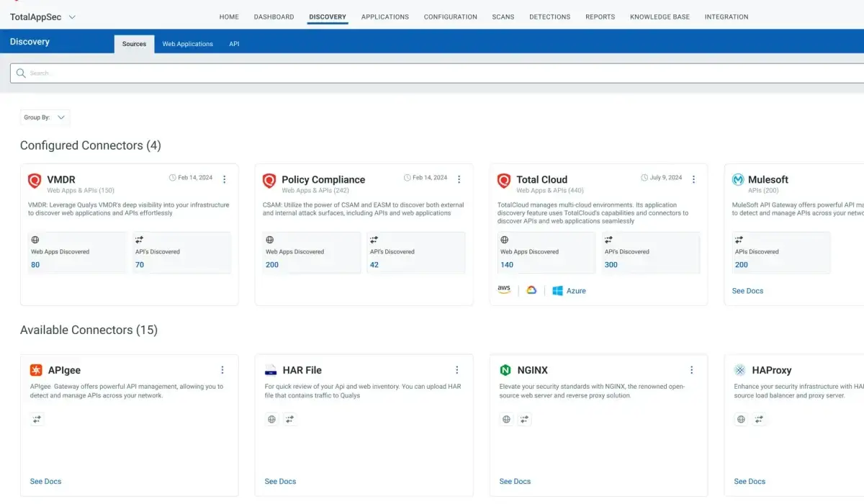Switch to the Web Applications tab
864x504 pixels.
point(187,43)
